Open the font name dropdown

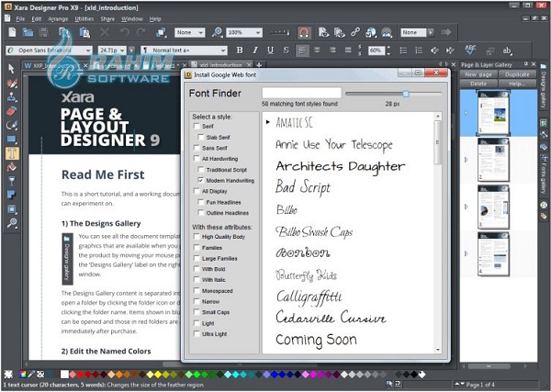tap(88, 50)
